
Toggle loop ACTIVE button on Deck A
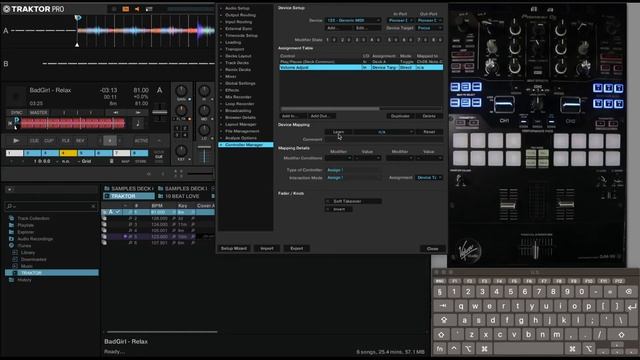tap(141, 141)
